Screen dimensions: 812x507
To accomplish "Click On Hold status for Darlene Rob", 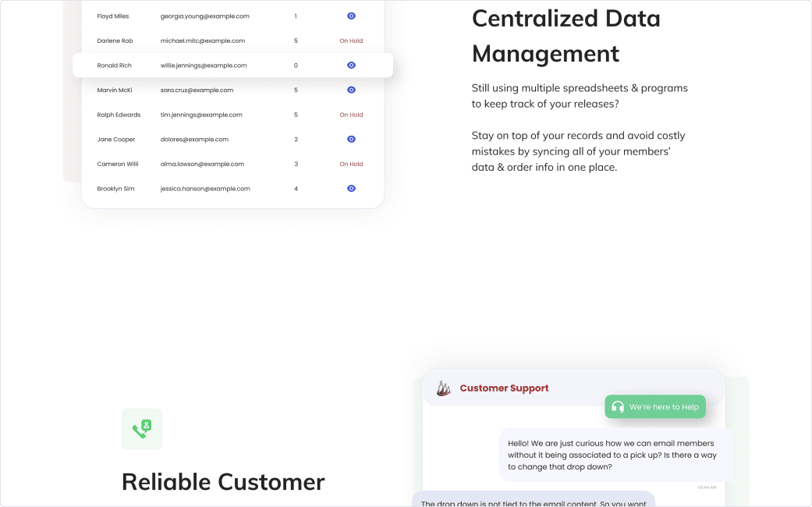I will coord(351,41).
